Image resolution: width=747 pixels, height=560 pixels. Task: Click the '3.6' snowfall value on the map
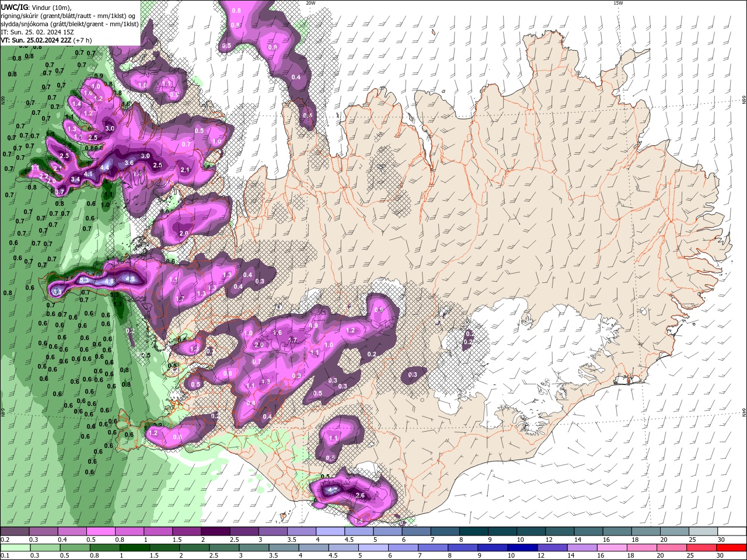pos(130,163)
